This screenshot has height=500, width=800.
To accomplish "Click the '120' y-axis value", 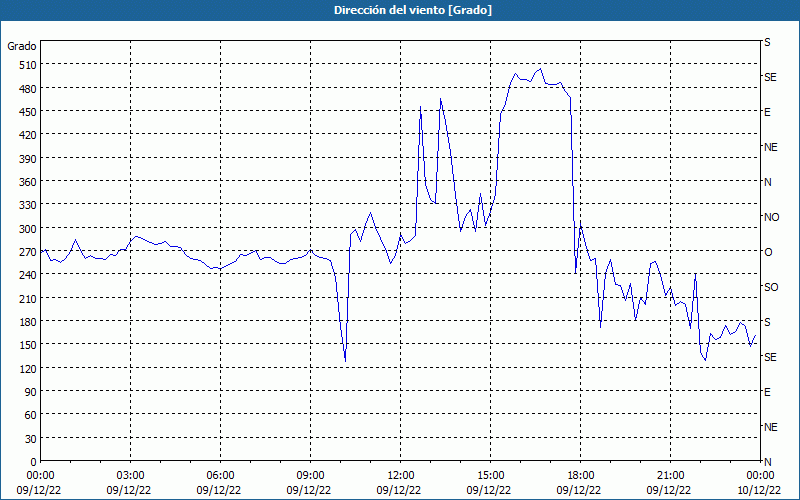I will pyautogui.click(x=29, y=369).
